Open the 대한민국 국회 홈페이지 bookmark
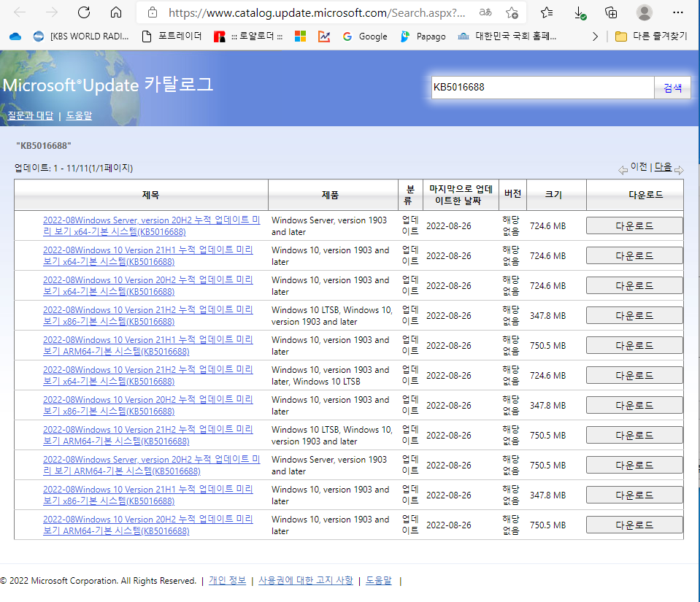 507,36
